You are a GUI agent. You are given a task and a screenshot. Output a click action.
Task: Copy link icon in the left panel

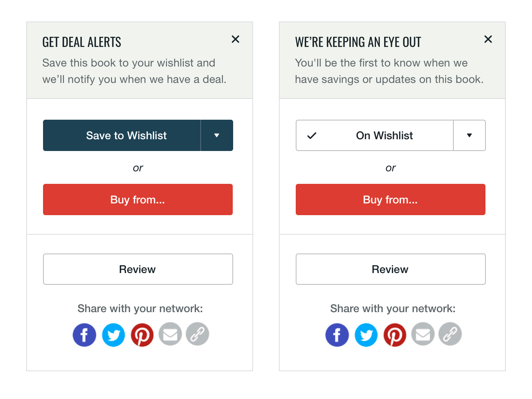click(198, 334)
